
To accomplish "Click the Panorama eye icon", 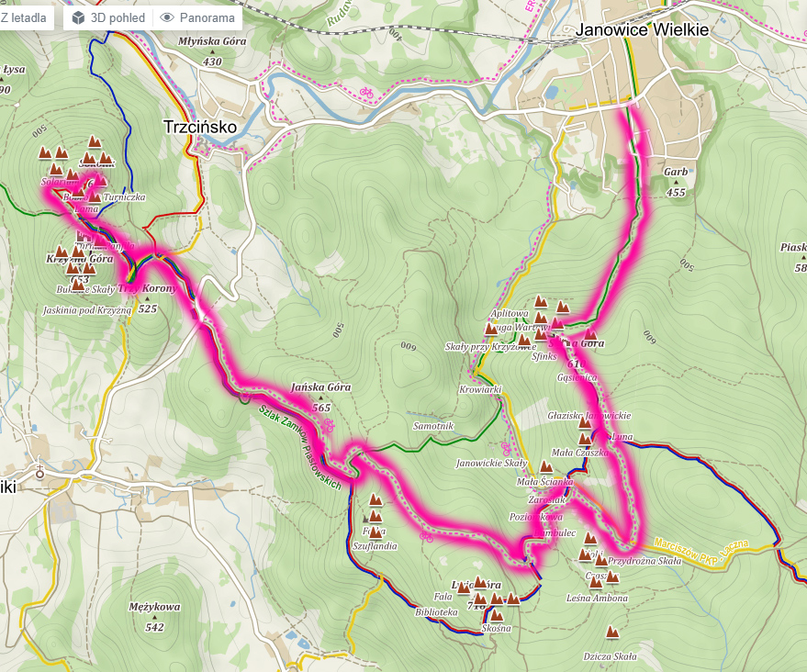I will point(167,18).
